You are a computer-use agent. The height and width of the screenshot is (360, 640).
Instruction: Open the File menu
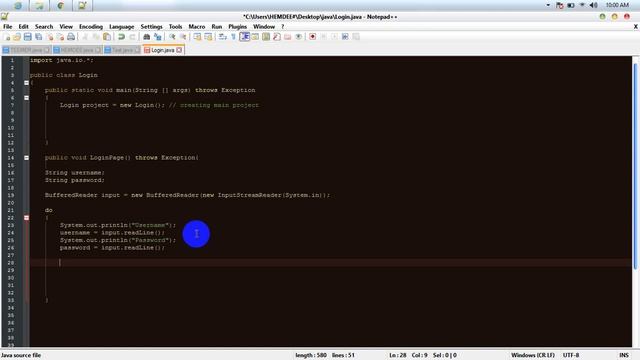pyautogui.click(x=7, y=27)
